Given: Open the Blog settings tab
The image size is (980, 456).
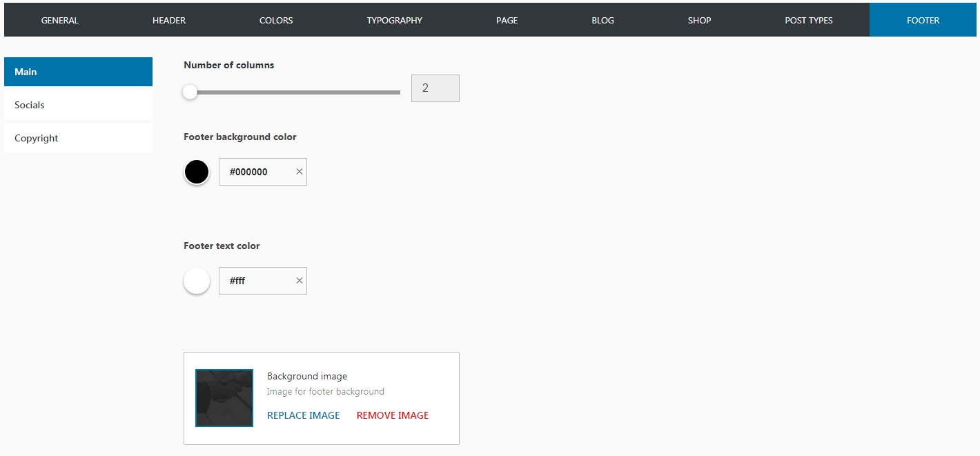Looking at the screenshot, I should (602, 20).
